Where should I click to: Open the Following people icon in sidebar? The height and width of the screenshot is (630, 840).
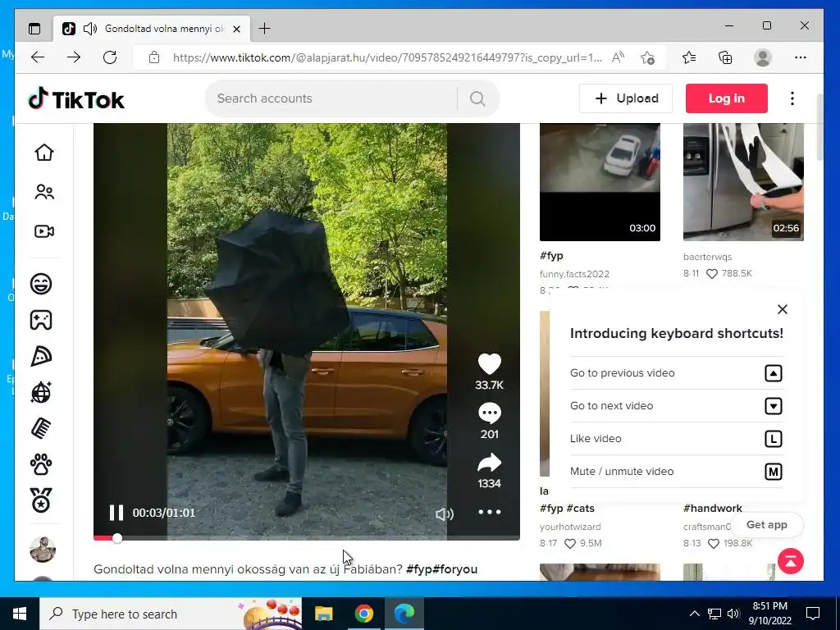pyautogui.click(x=44, y=192)
